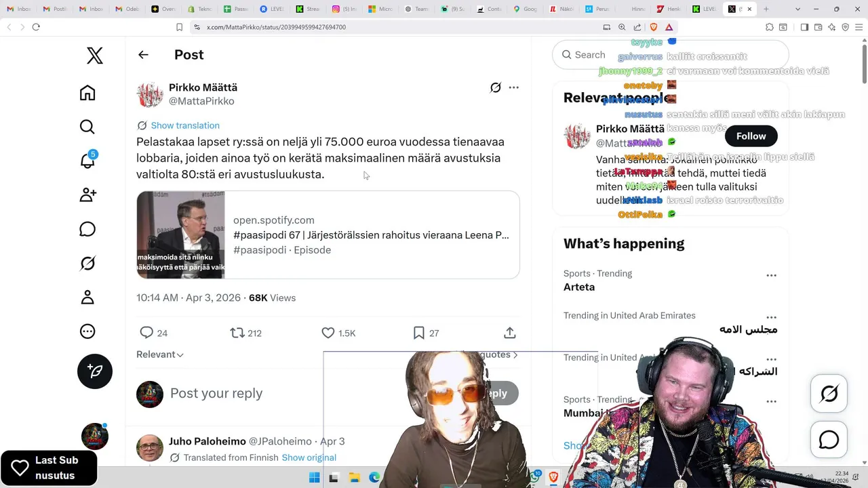The image size is (868, 488).
Task: Open Chat in the left sidebar
Action: click(87, 229)
